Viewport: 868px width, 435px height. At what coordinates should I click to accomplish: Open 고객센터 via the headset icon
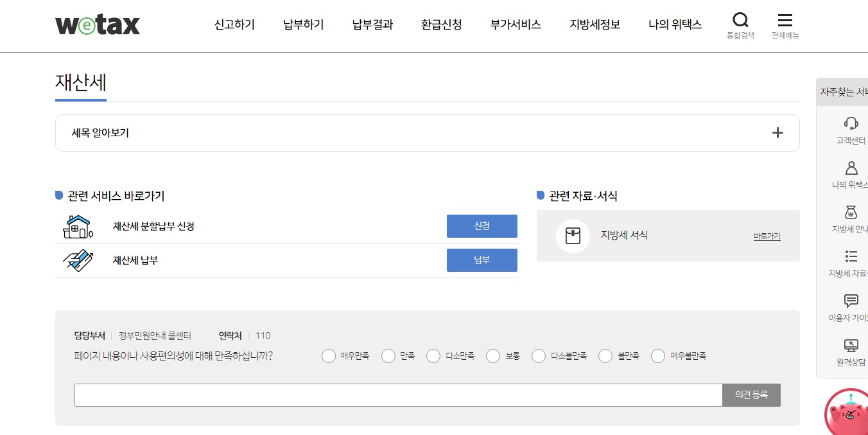tap(850, 123)
